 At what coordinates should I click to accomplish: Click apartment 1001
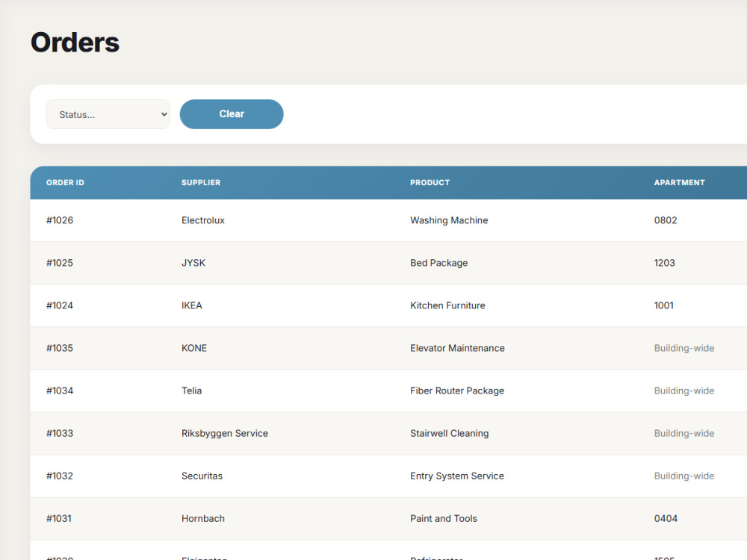tap(663, 305)
